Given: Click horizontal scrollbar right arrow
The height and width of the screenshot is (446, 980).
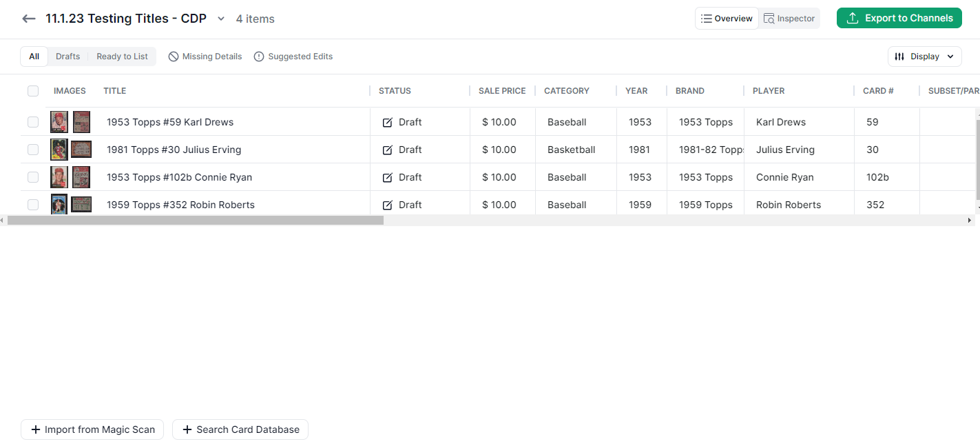Looking at the screenshot, I should [969, 221].
